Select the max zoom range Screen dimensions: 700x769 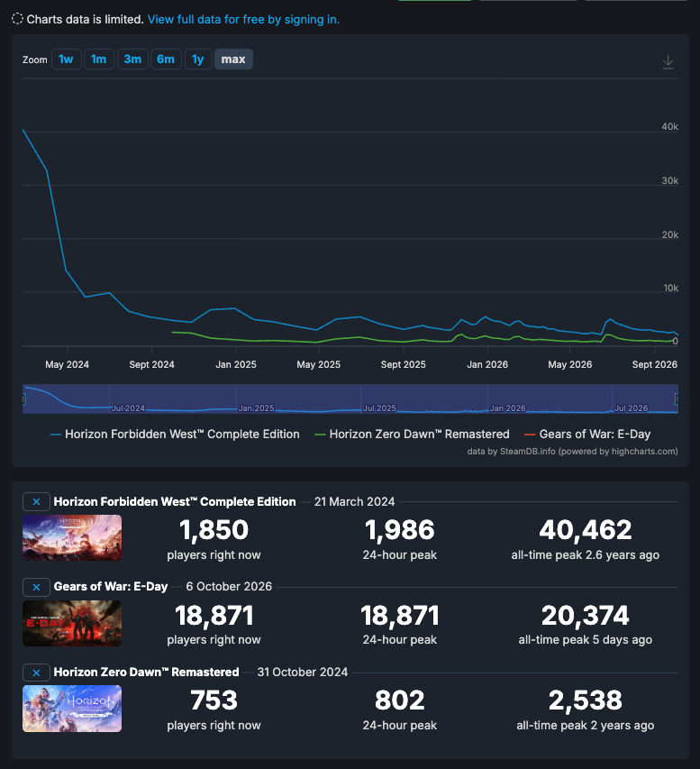click(x=233, y=60)
